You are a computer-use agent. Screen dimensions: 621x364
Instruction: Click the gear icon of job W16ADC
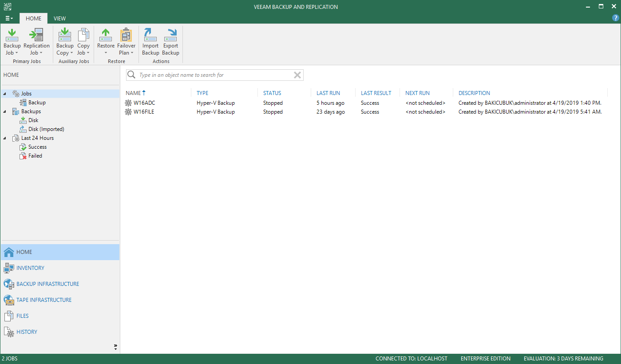[x=128, y=103]
